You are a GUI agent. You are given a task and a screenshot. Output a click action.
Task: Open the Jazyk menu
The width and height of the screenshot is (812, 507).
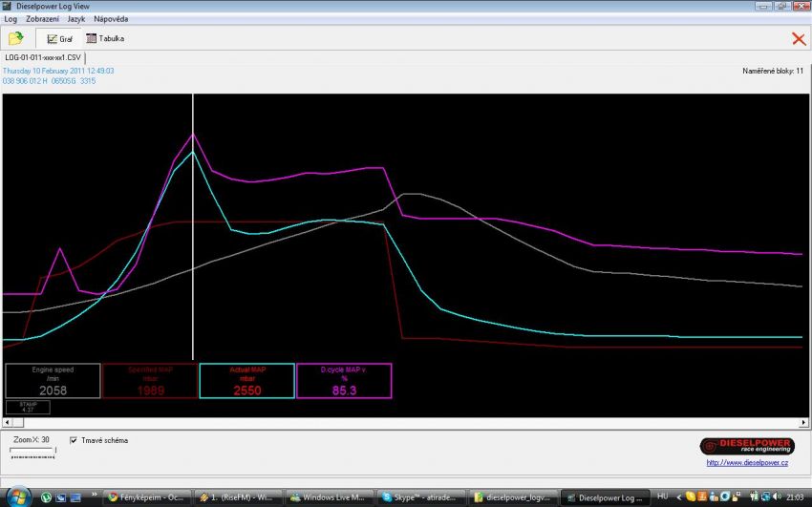pyautogui.click(x=76, y=19)
